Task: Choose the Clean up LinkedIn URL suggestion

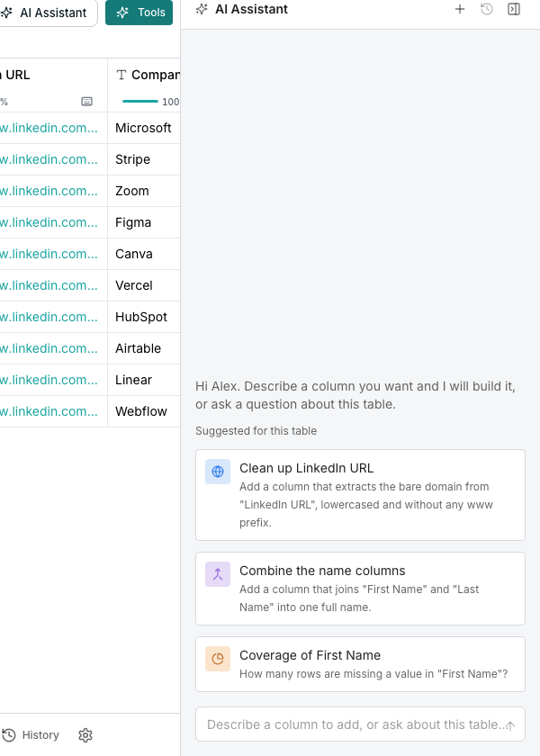Action: (360, 495)
